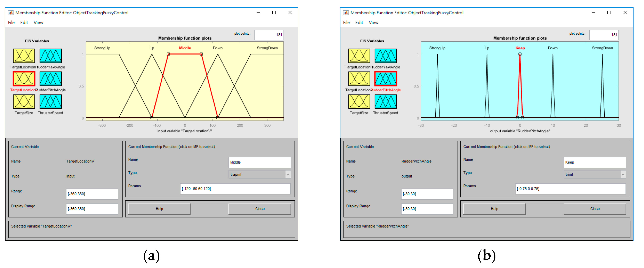This screenshot has width=644, height=268.
Task: Select RudderPitchAngle icon in left window
Action: click(50, 79)
